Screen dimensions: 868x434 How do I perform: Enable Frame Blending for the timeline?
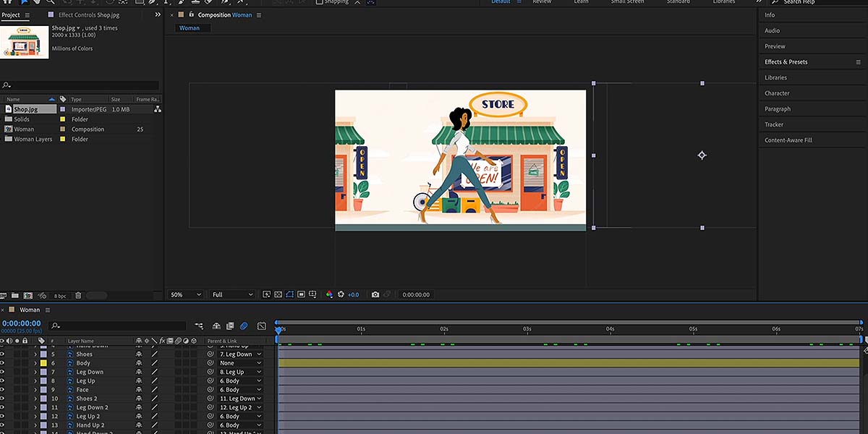(x=231, y=326)
